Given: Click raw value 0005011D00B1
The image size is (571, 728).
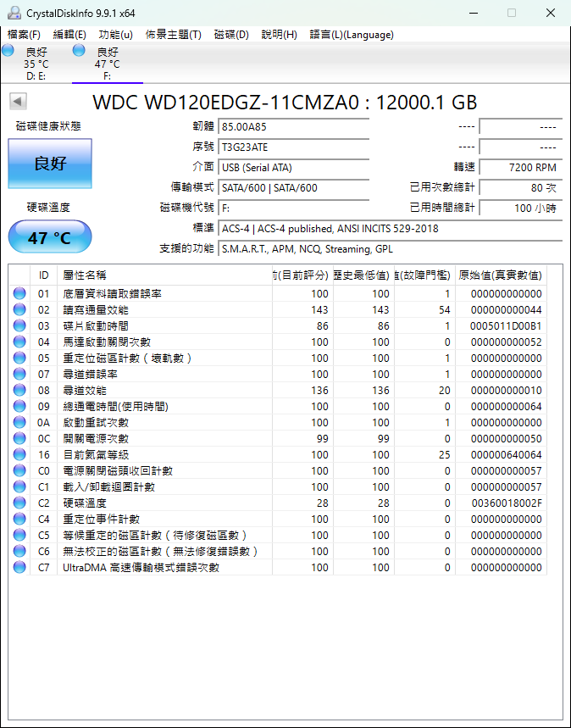Looking at the screenshot, I should click(x=506, y=326).
